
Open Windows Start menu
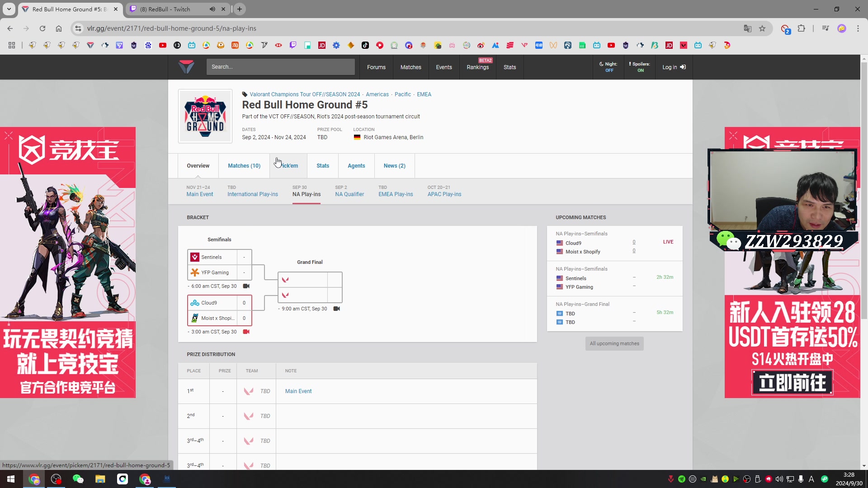tap(11, 479)
